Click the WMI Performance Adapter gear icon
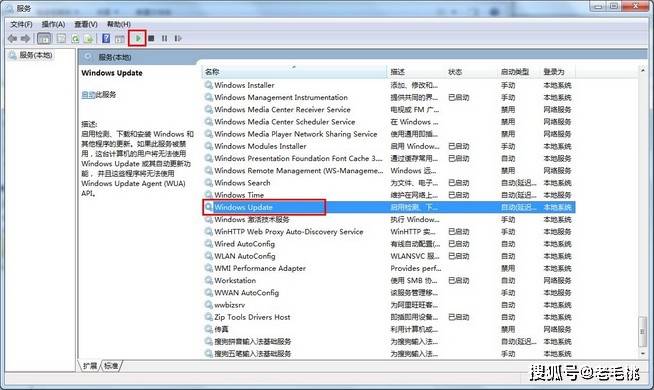The height and width of the screenshot is (390, 654). coord(209,268)
